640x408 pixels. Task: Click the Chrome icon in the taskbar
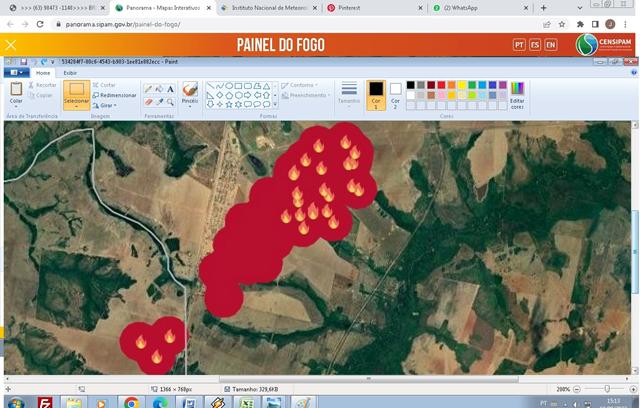(131, 401)
